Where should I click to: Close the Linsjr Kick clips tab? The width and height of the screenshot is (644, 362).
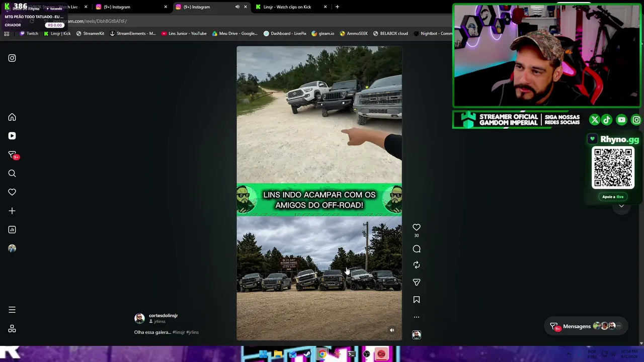click(x=325, y=7)
